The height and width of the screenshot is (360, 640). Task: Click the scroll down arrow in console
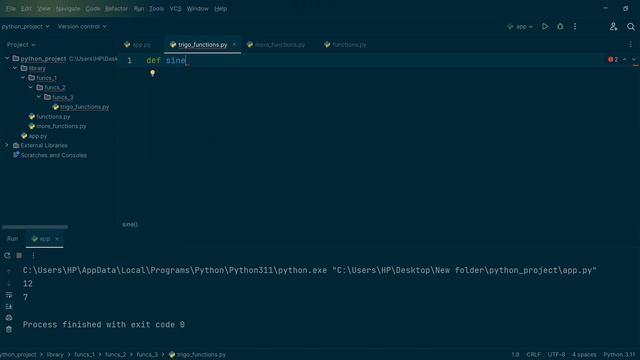pyautogui.click(x=9, y=283)
